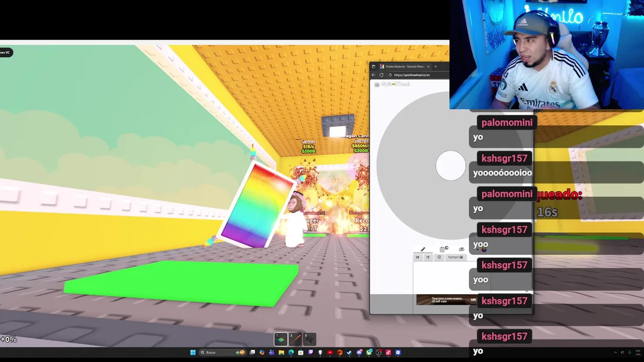644x362 pixels.
Task: Sort the wheel entries
Action: tap(428, 257)
